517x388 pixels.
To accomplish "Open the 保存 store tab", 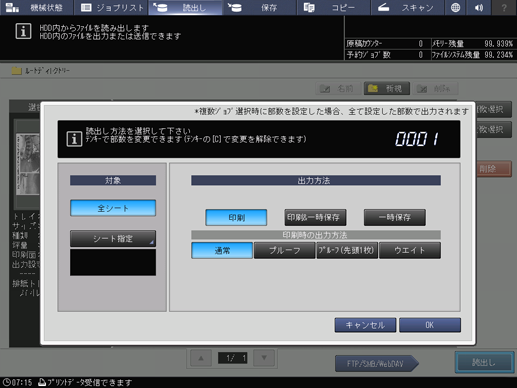I will coord(260,7).
